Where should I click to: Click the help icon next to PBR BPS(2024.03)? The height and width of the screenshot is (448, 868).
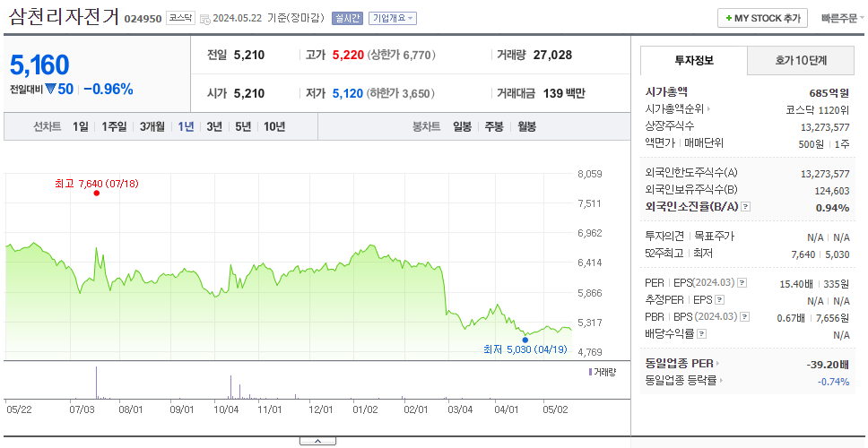point(746,317)
